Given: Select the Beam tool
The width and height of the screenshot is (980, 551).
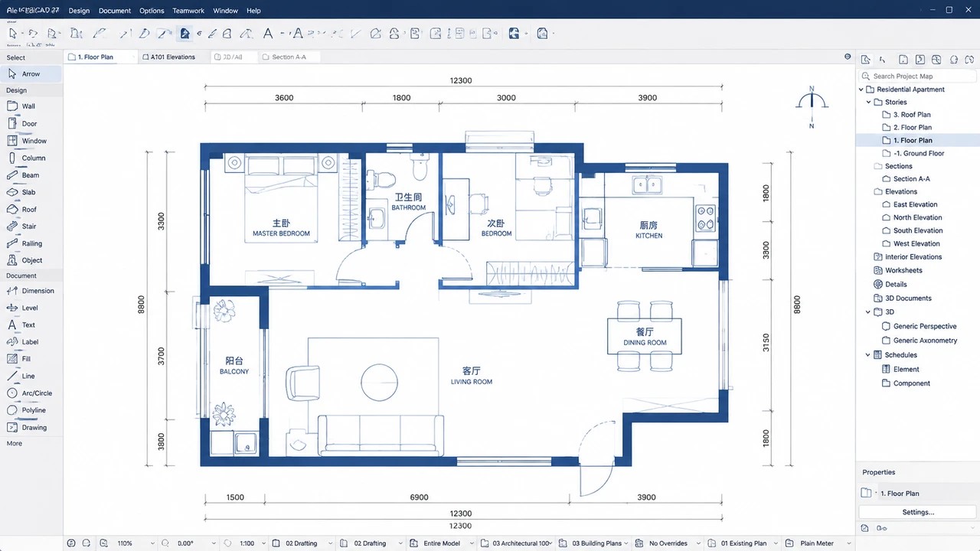Looking at the screenshot, I should pyautogui.click(x=31, y=175).
